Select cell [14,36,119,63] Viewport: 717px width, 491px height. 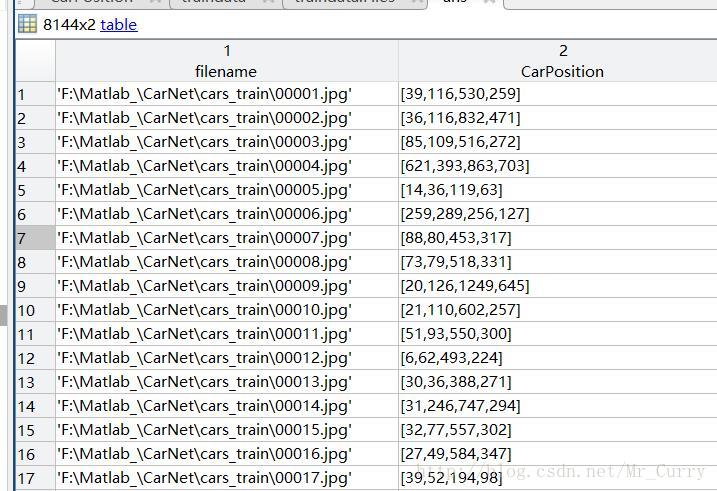(x=558, y=190)
